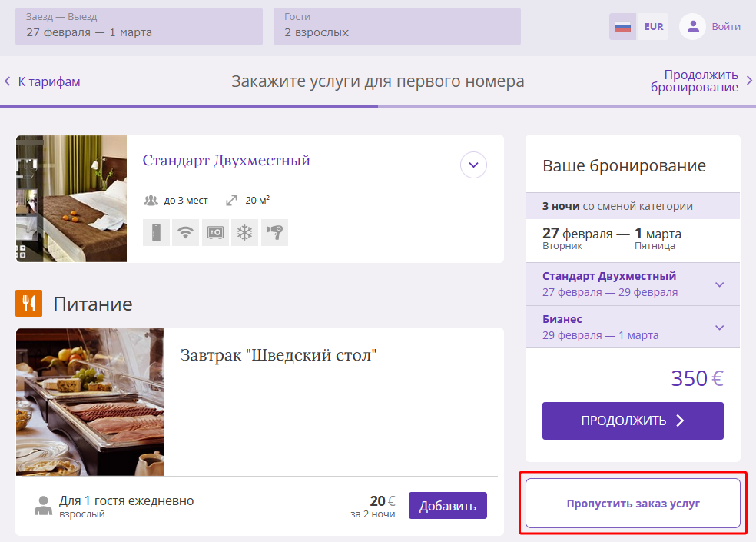Image resolution: width=756 pixels, height=542 pixels.
Task: Click the Стандарт Двухместный room title
Action: pyautogui.click(x=226, y=160)
